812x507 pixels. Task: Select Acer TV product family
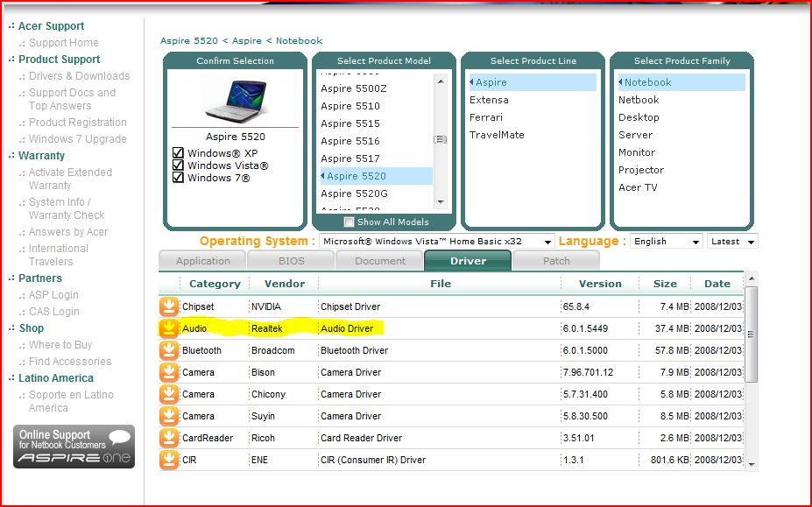638,187
